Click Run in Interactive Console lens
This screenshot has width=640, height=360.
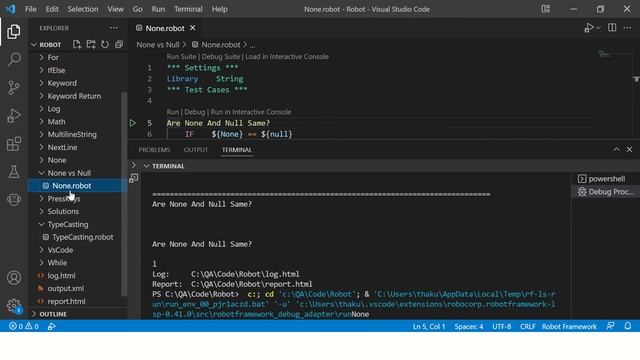coord(251,112)
